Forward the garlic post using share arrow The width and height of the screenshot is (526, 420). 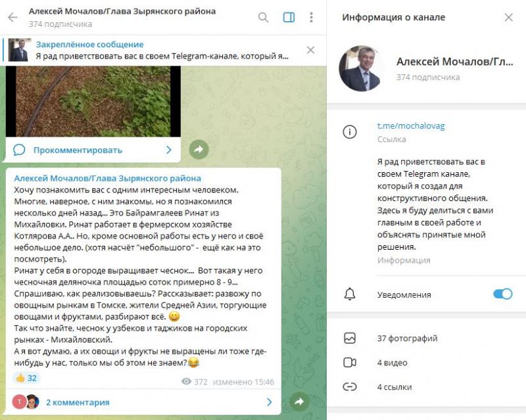tap(300, 402)
